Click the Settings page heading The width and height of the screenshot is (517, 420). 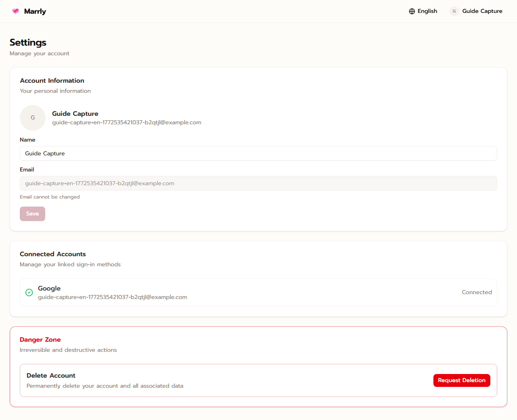click(x=28, y=42)
